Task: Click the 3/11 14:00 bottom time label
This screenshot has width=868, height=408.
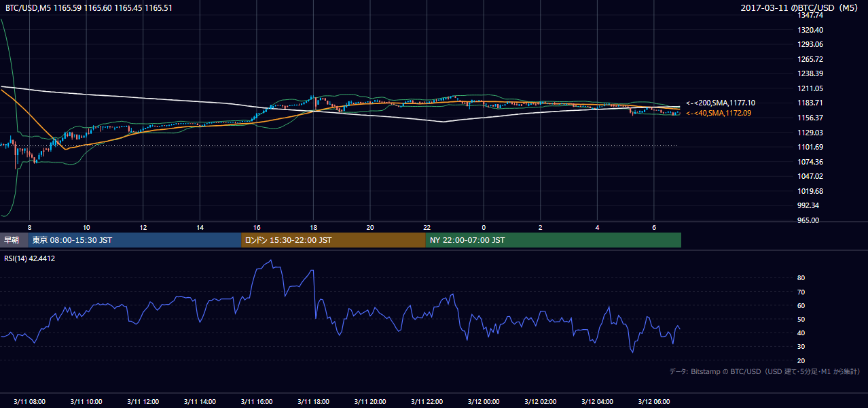Action: tap(200, 402)
